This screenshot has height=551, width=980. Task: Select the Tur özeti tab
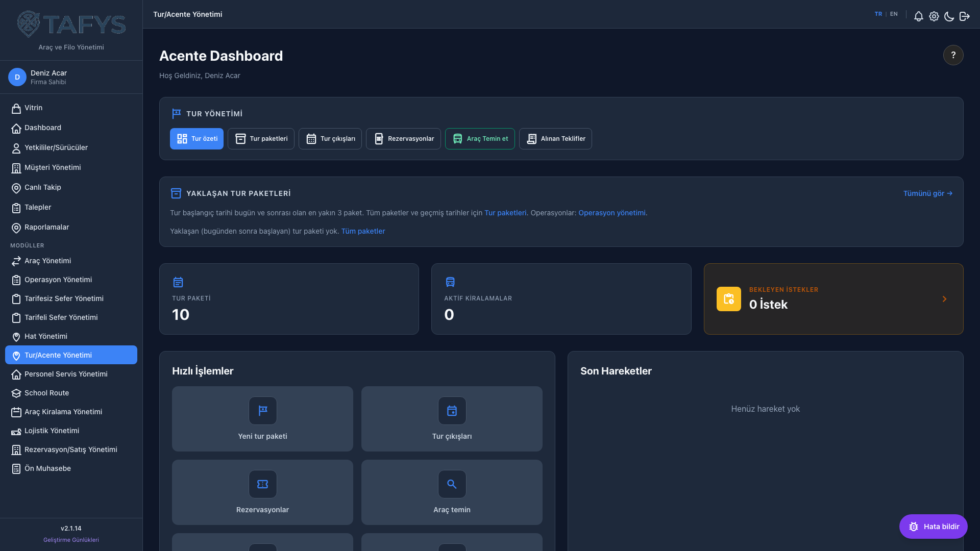click(197, 139)
